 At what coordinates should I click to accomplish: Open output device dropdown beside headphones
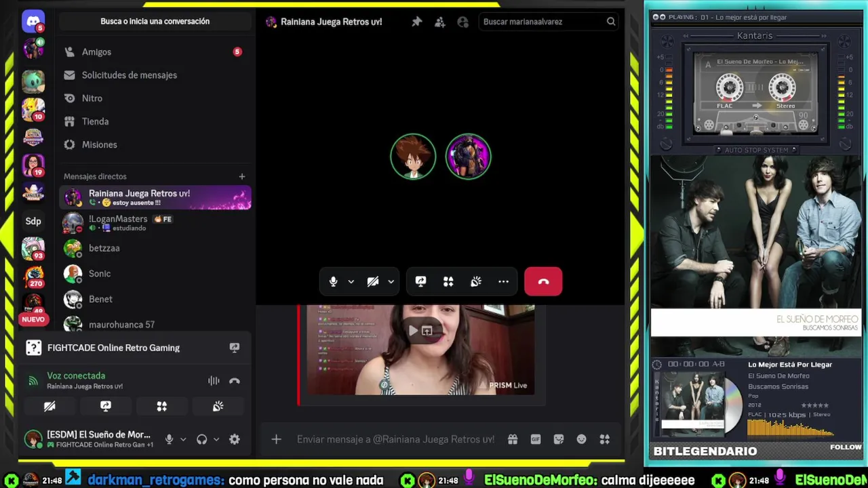coord(216,439)
